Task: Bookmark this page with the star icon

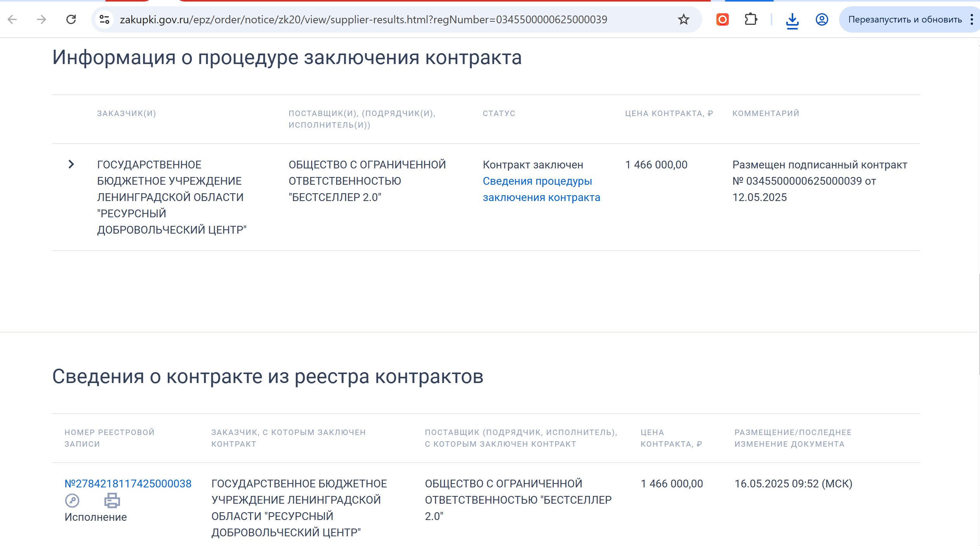Action: (683, 19)
